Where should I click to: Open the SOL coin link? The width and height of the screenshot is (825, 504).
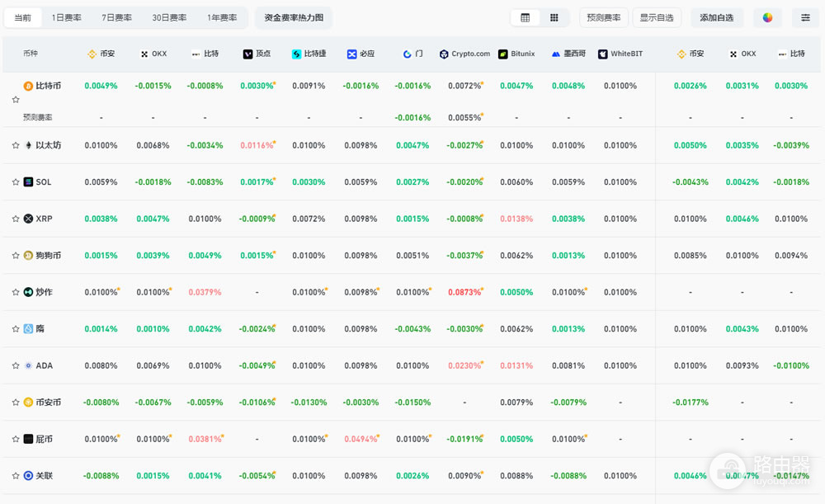coord(44,182)
